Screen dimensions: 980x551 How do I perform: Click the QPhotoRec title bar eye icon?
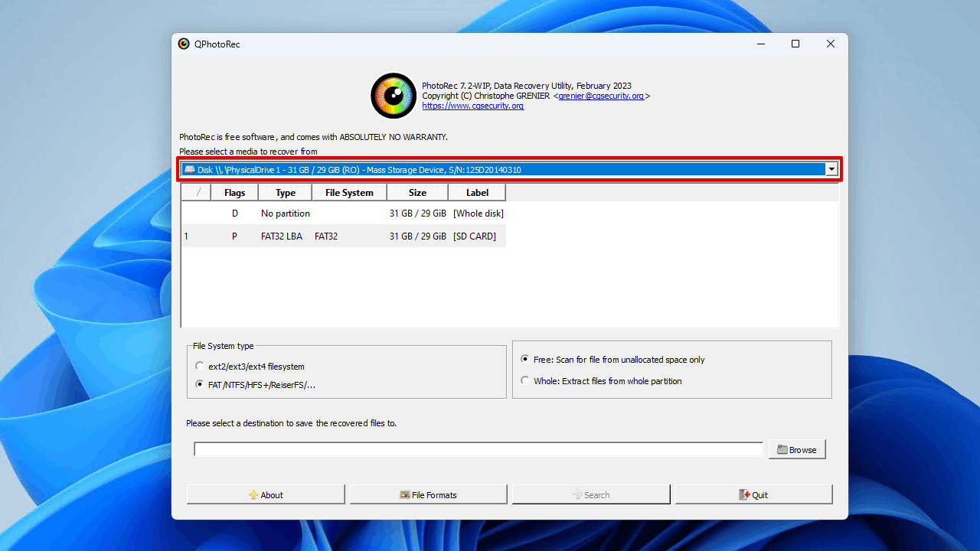pyautogui.click(x=184, y=44)
